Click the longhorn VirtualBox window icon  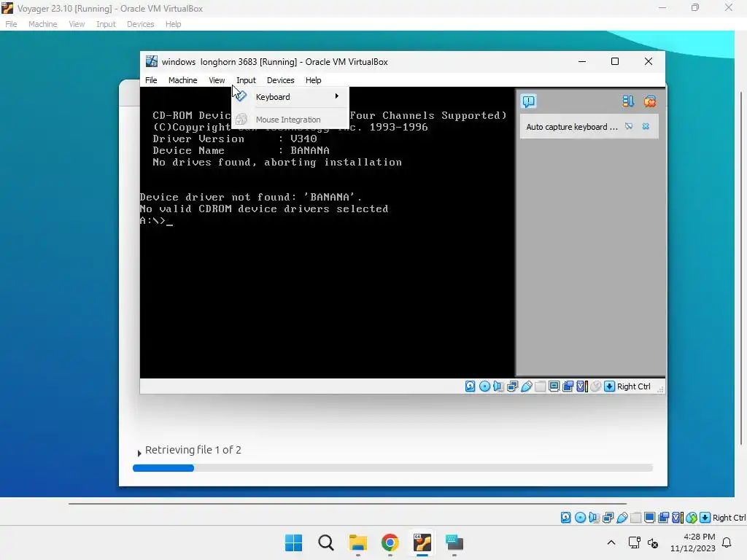pos(152,61)
